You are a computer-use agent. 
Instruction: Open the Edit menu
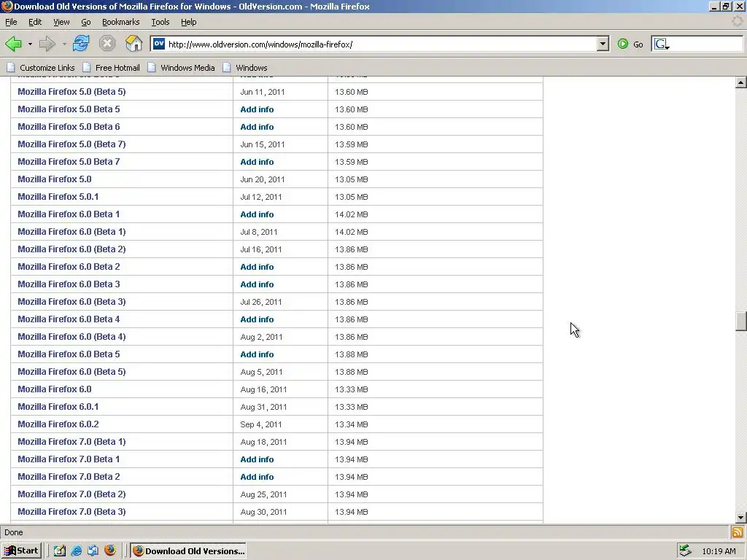[x=35, y=22]
